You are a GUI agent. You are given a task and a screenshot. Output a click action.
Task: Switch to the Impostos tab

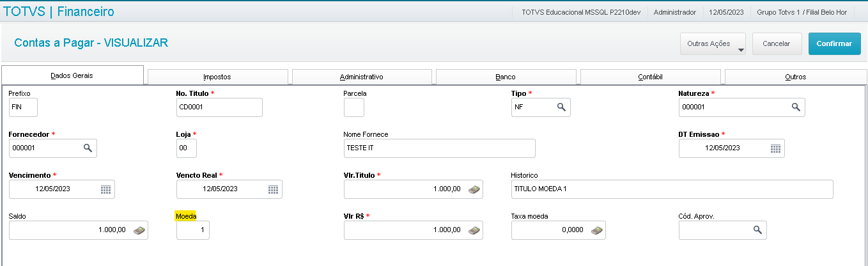tap(217, 77)
